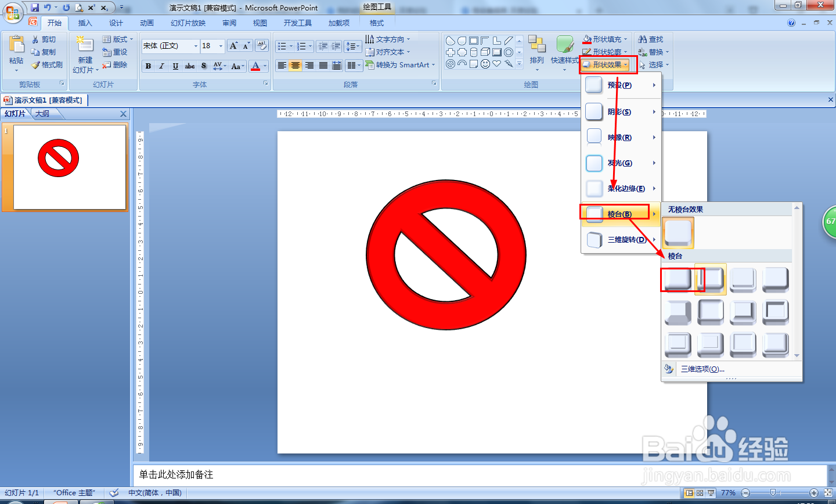
Task: Paste clipboard contents with 粘贴
Action: coord(16,53)
